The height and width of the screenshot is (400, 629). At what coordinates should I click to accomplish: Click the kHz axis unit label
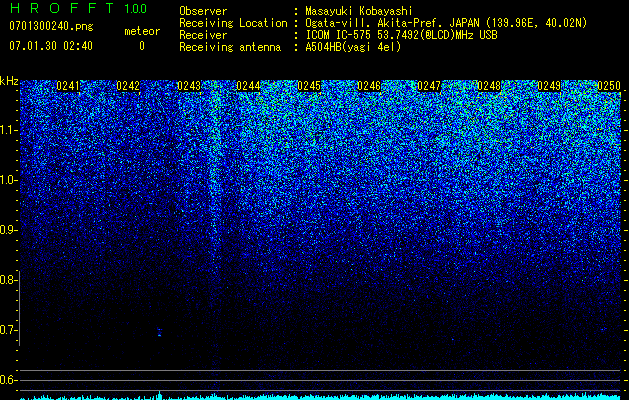[9, 81]
